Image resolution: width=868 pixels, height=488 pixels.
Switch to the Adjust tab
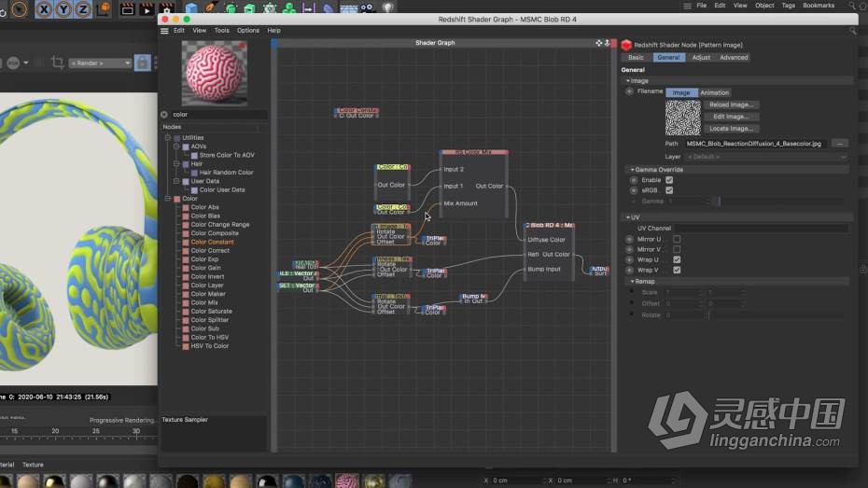tap(701, 58)
